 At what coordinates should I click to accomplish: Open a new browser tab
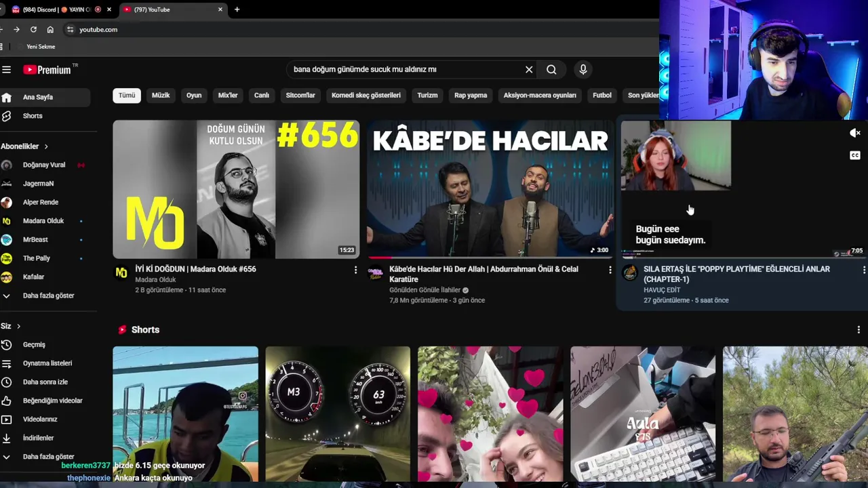coord(237,9)
